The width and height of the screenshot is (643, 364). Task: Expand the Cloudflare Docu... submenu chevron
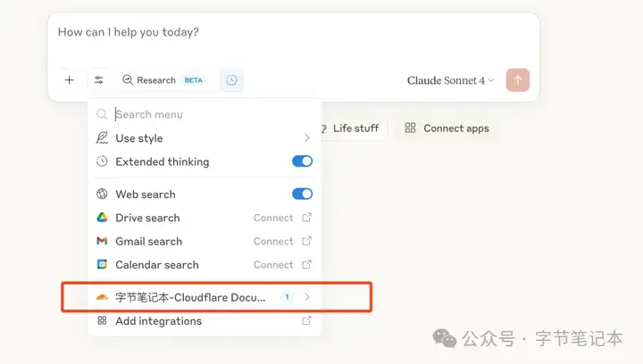[306, 297]
